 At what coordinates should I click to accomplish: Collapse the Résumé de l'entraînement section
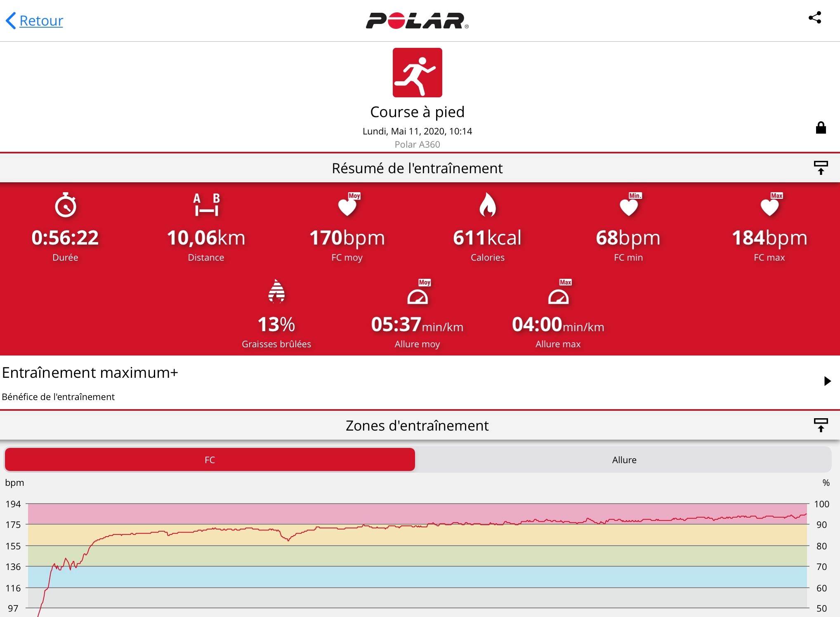click(821, 168)
